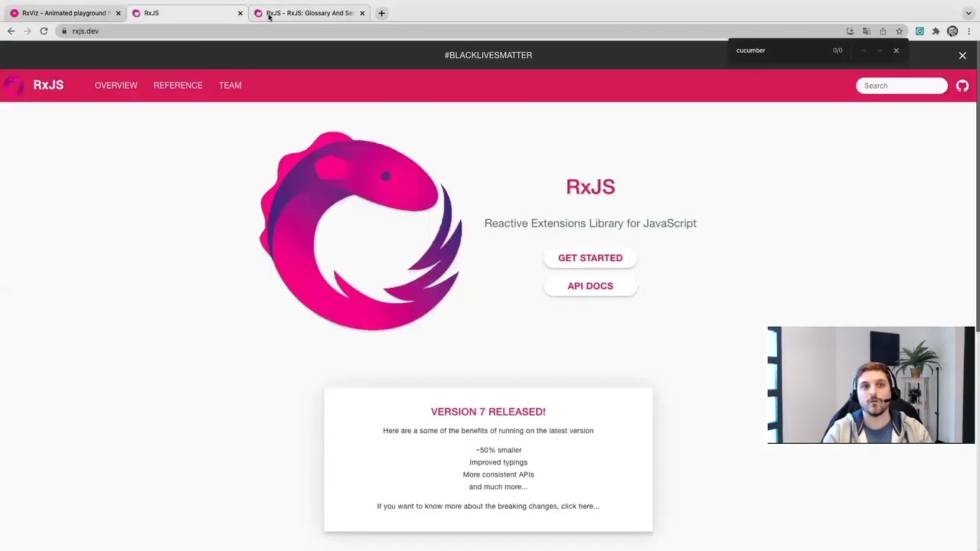View the lock icon site information

point(64,31)
